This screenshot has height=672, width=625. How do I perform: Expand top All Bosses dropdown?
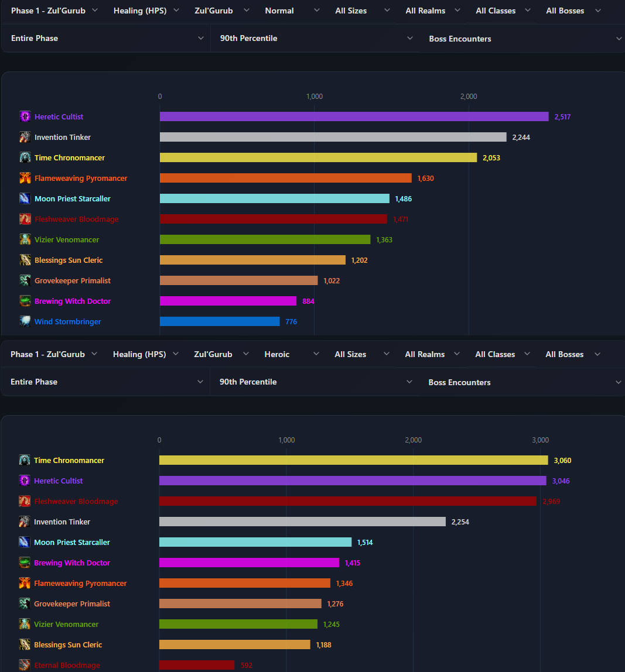coord(573,11)
